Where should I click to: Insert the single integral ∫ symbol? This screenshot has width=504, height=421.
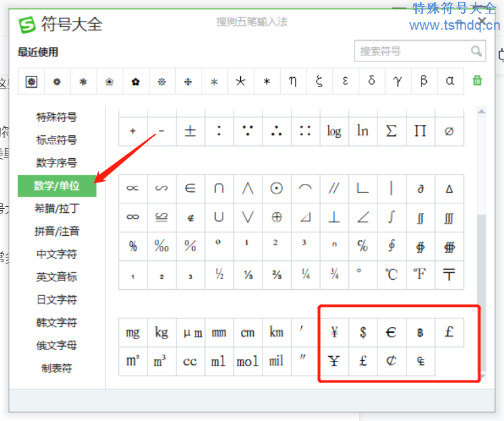pos(392,217)
